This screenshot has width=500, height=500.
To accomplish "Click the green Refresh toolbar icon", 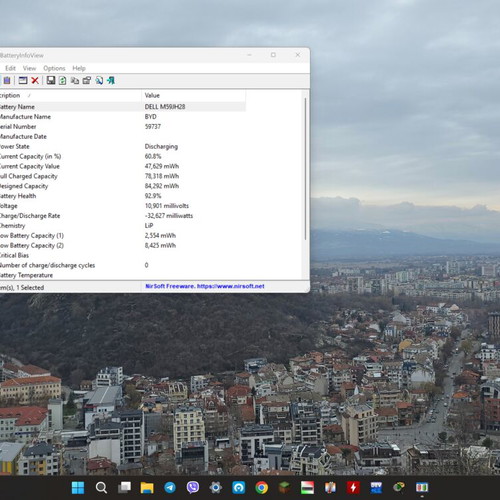I will point(63,80).
